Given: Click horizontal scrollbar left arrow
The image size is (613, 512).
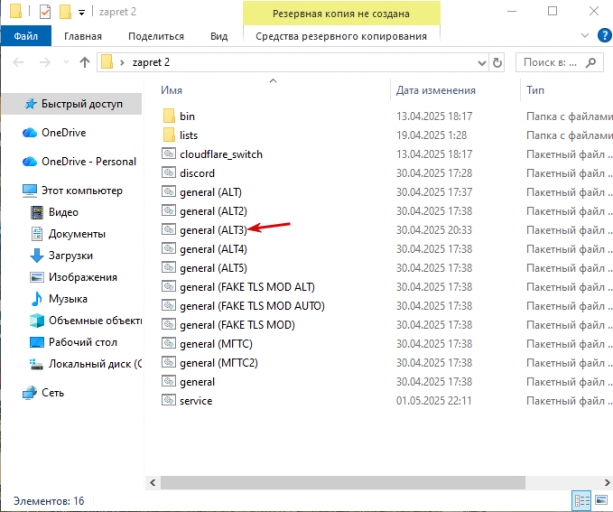Looking at the screenshot, I should click(x=153, y=483).
